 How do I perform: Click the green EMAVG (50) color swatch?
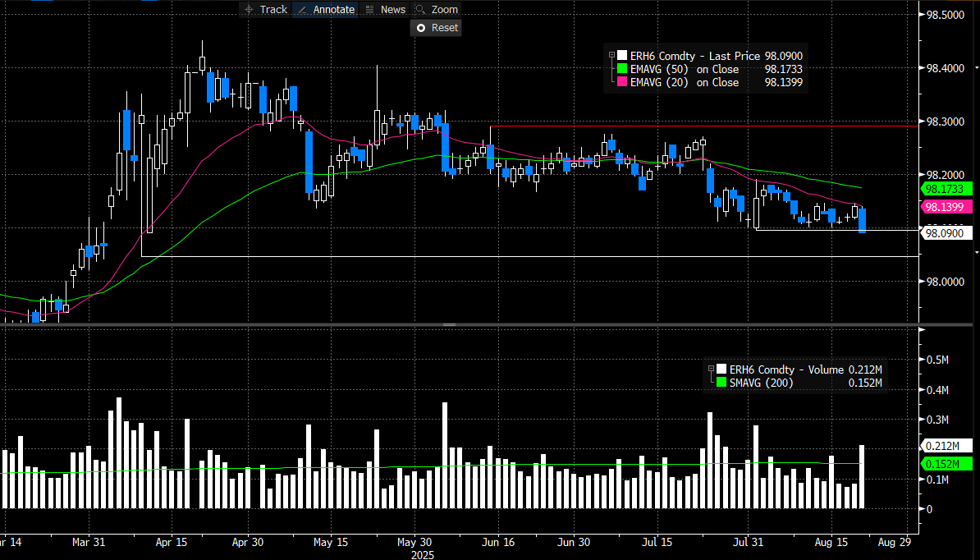click(x=622, y=69)
